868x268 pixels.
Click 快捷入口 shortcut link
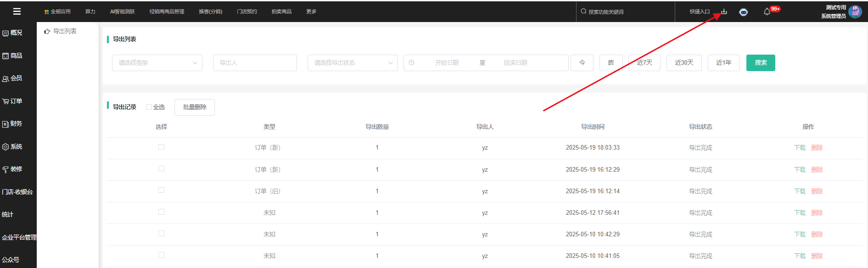(700, 12)
